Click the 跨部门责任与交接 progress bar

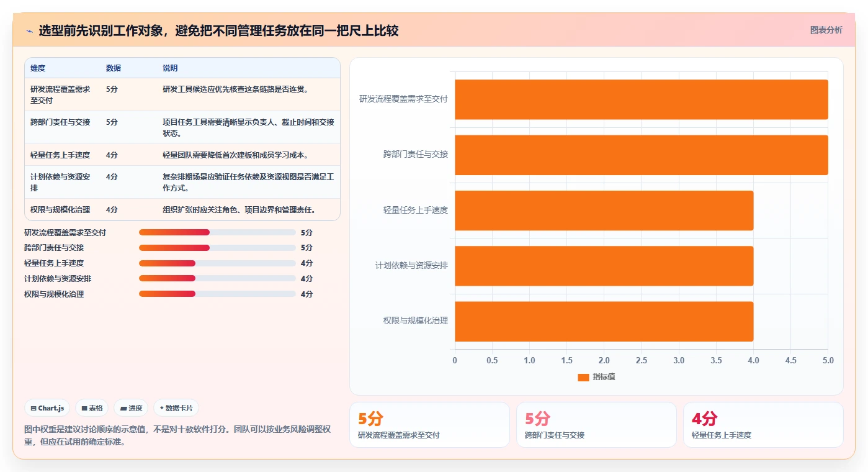[217, 248]
